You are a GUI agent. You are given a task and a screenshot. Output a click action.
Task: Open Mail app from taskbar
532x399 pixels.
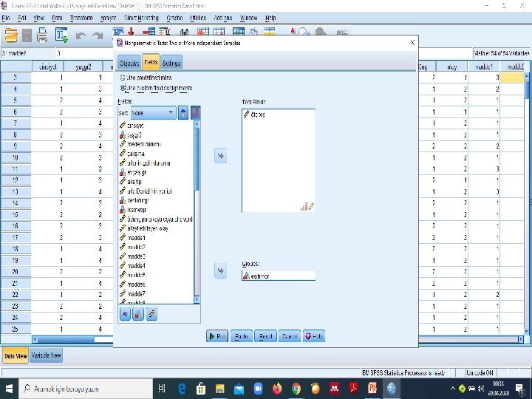tap(239, 389)
